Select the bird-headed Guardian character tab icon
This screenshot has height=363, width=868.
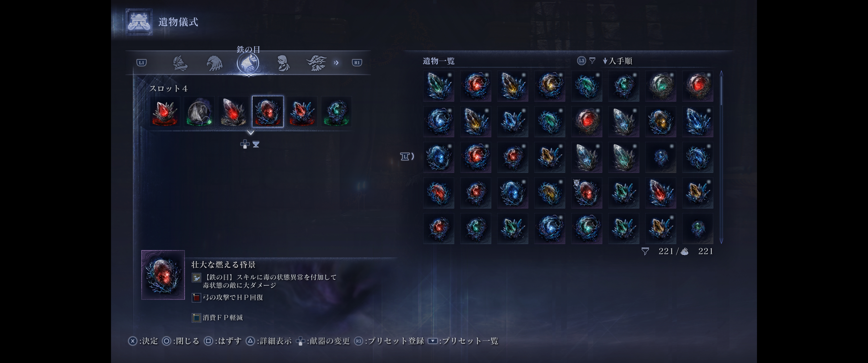point(214,63)
